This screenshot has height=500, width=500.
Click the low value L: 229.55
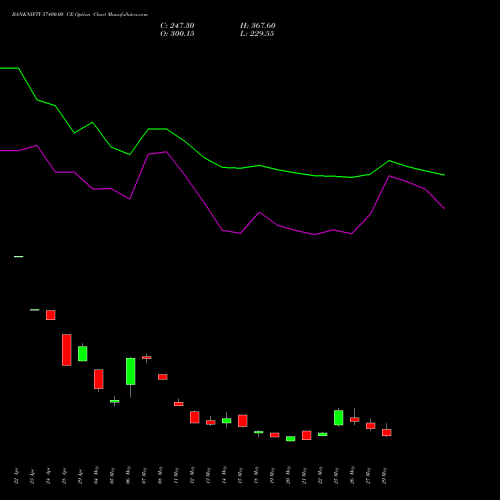(x=257, y=34)
